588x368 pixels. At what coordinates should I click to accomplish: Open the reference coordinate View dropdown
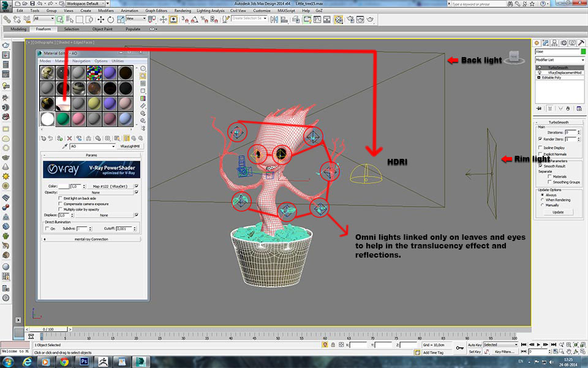click(136, 18)
